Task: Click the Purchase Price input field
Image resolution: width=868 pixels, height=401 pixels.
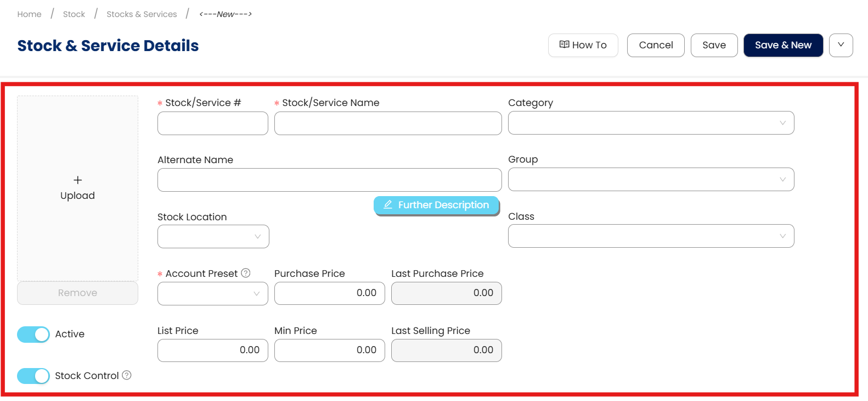Action: pyautogui.click(x=329, y=293)
